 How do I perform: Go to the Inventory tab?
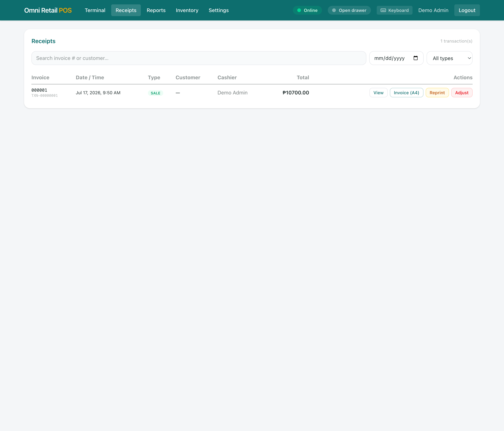pyautogui.click(x=187, y=10)
